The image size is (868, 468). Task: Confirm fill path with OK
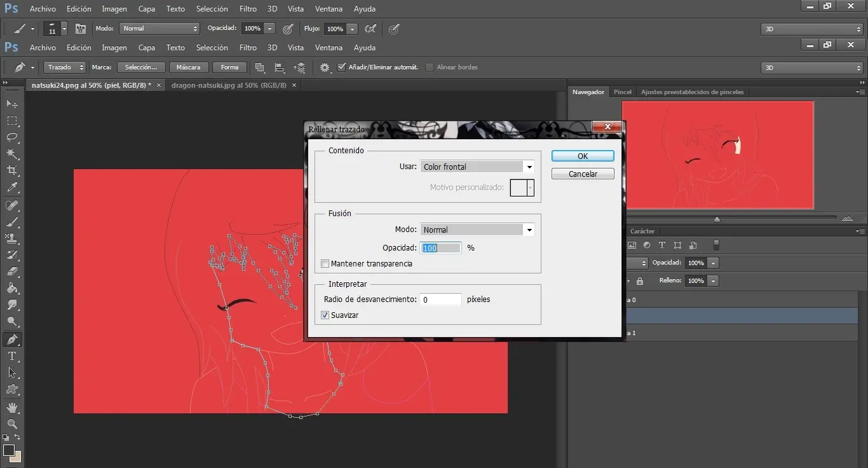[x=583, y=156]
